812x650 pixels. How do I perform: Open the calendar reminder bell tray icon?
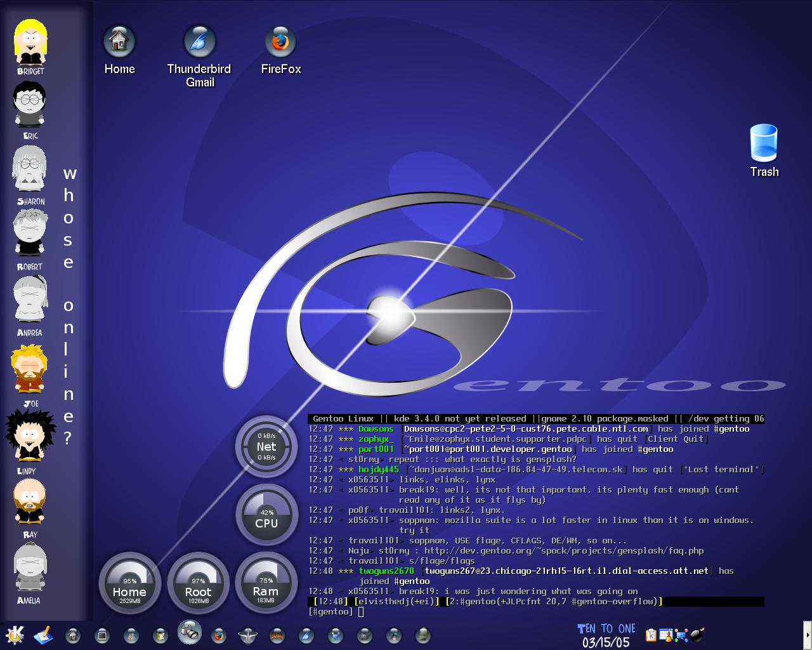click(666, 635)
